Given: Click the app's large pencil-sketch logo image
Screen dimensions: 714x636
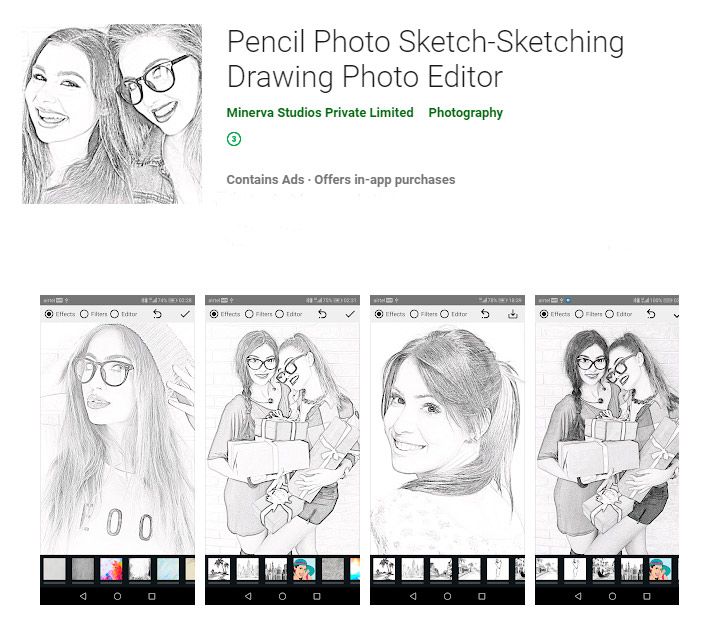Looking at the screenshot, I should [x=112, y=113].
